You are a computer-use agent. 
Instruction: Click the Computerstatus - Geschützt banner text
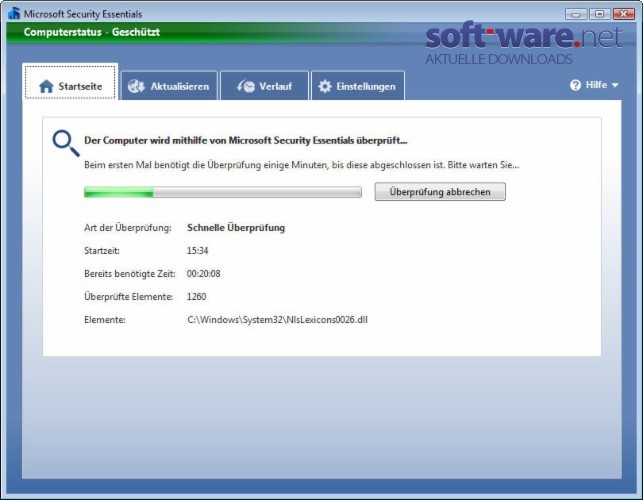[91, 32]
